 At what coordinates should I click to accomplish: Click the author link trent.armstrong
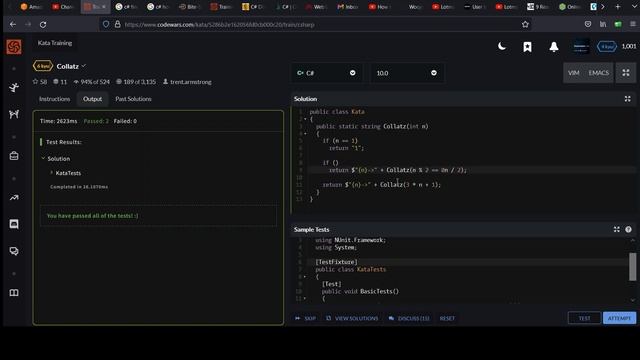[x=191, y=82]
